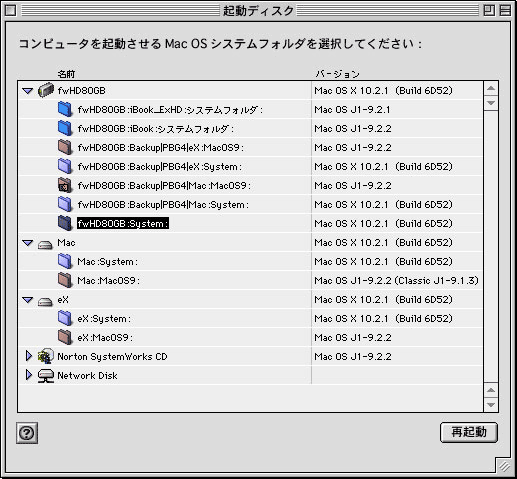Image resolution: width=517 pixels, height=479 pixels.
Task: Click folder icon for Backup|PBG4|eX:System
Action: tap(65, 166)
